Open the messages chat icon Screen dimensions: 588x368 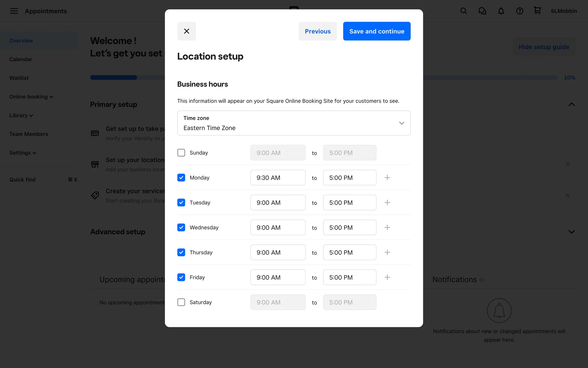click(482, 11)
